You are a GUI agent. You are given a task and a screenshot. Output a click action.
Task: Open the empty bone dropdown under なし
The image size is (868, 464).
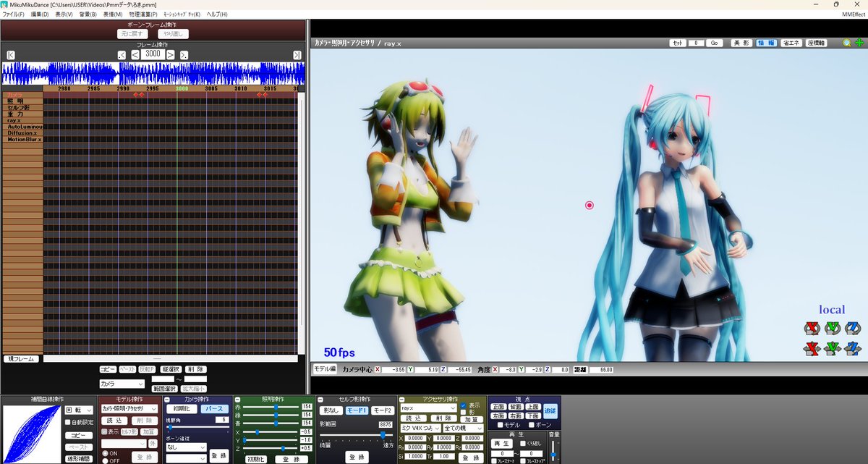(186, 459)
